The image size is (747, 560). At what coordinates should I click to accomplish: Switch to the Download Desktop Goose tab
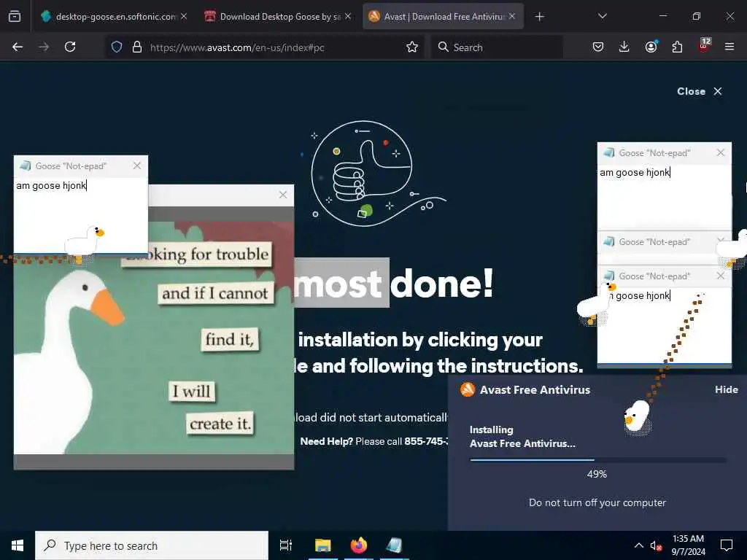(278, 16)
